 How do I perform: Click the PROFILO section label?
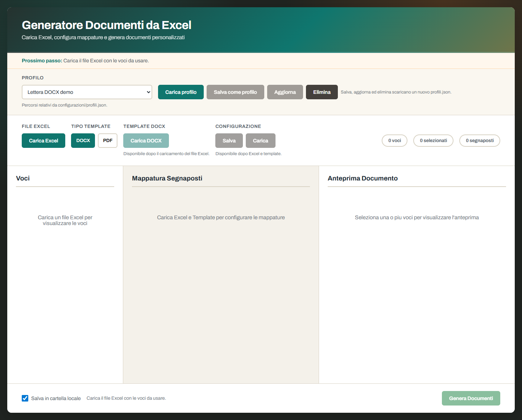point(33,78)
